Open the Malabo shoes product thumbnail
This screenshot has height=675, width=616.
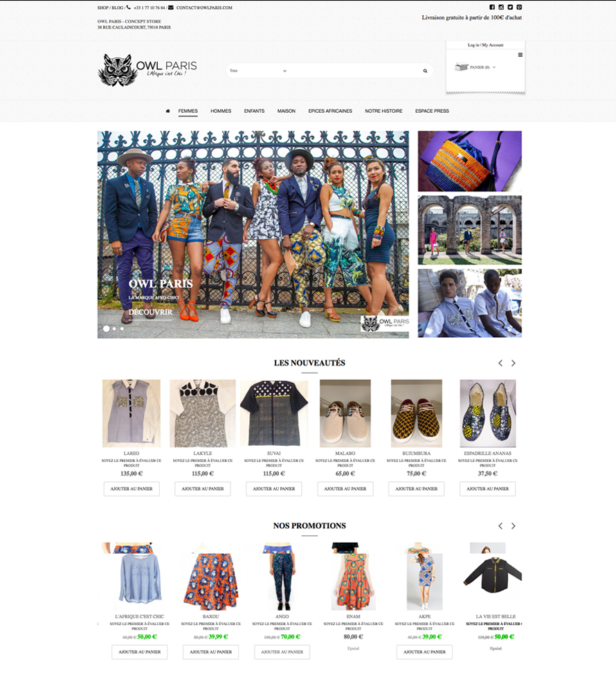point(345,413)
